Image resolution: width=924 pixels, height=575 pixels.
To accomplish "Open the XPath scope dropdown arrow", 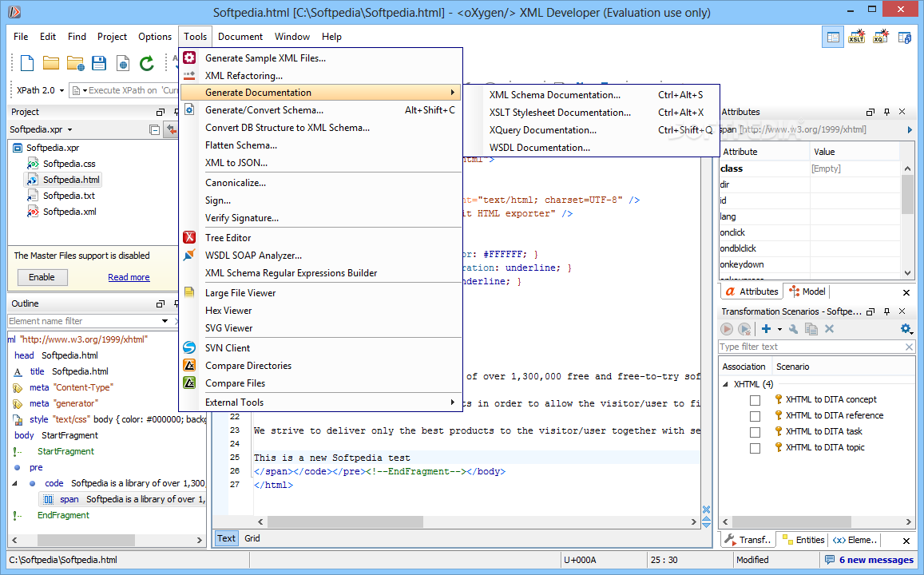I will tap(85, 91).
